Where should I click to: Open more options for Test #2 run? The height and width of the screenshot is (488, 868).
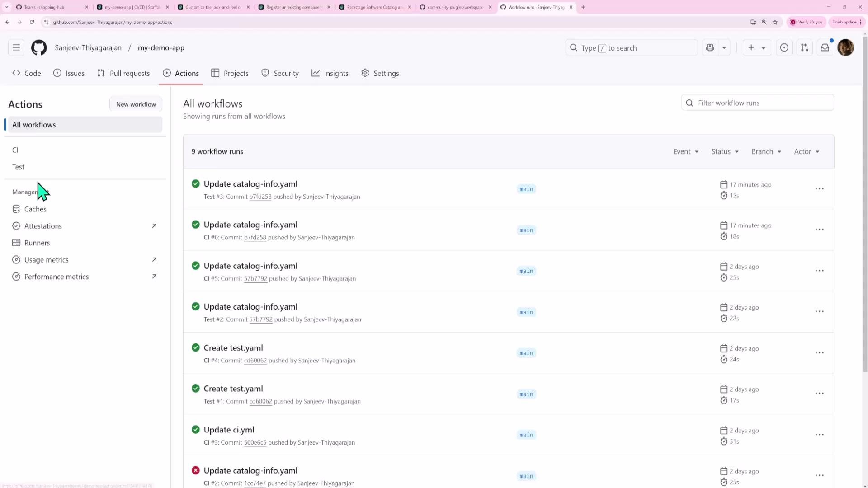819,312
